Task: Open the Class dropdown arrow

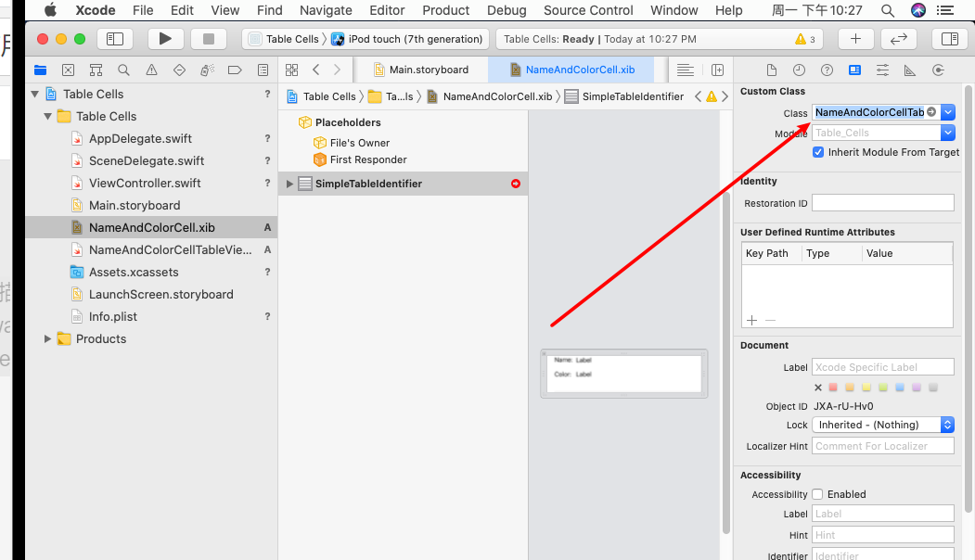Action: (x=946, y=112)
